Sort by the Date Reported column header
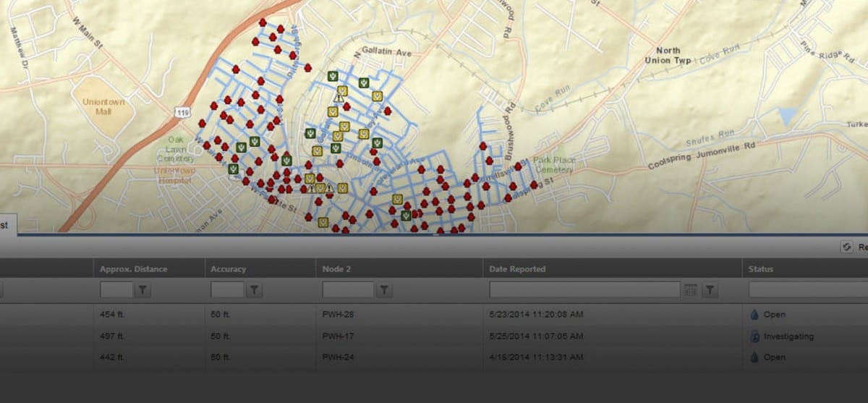 point(517,269)
